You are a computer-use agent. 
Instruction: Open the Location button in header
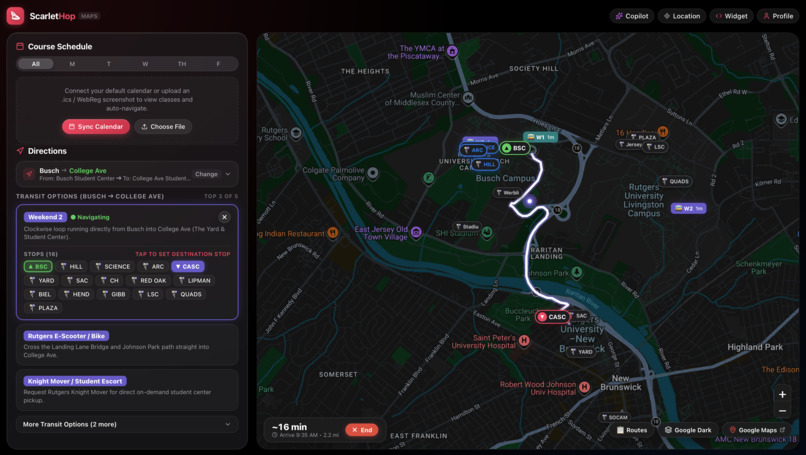click(x=682, y=16)
